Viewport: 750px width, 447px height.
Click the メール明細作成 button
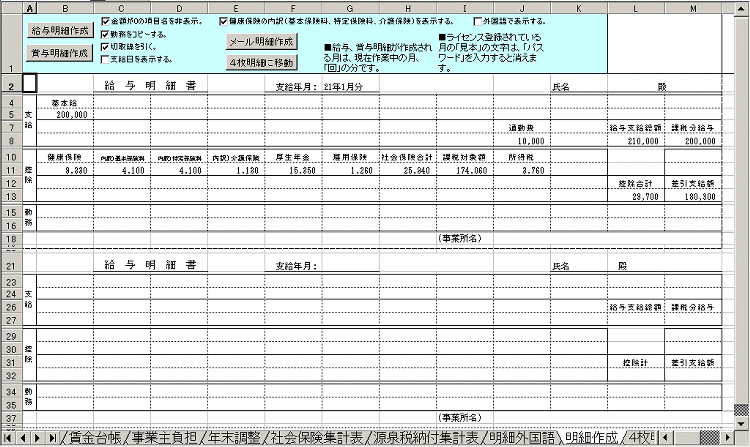click(261, 42)
